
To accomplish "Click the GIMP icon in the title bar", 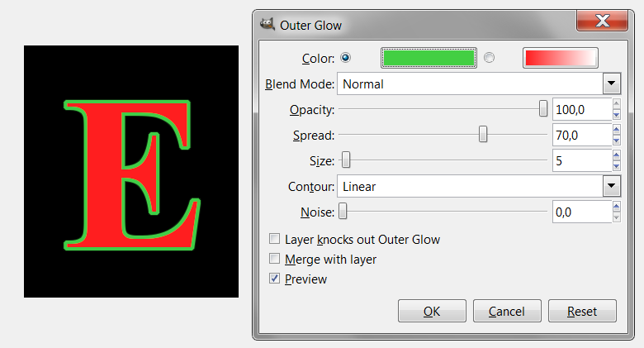I will 268,25.
